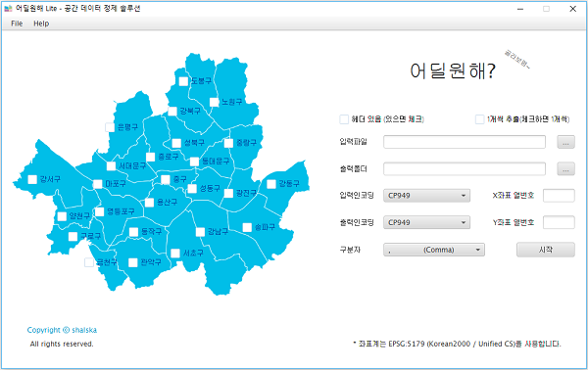Enable the 용산구 checkbox
The width and height of the screenshot is (588, 370).
tap(149, 203)
